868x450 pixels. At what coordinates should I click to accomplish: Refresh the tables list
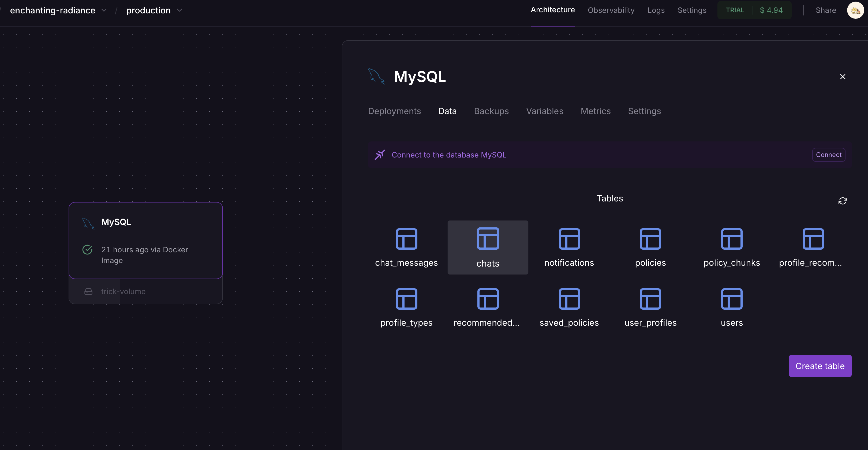click(842, 201)
